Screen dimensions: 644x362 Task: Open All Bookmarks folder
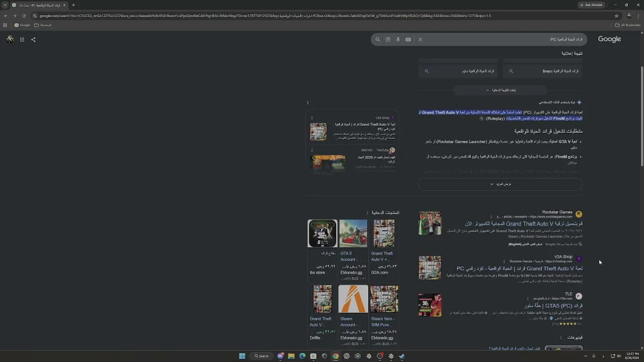pos(628,25)
